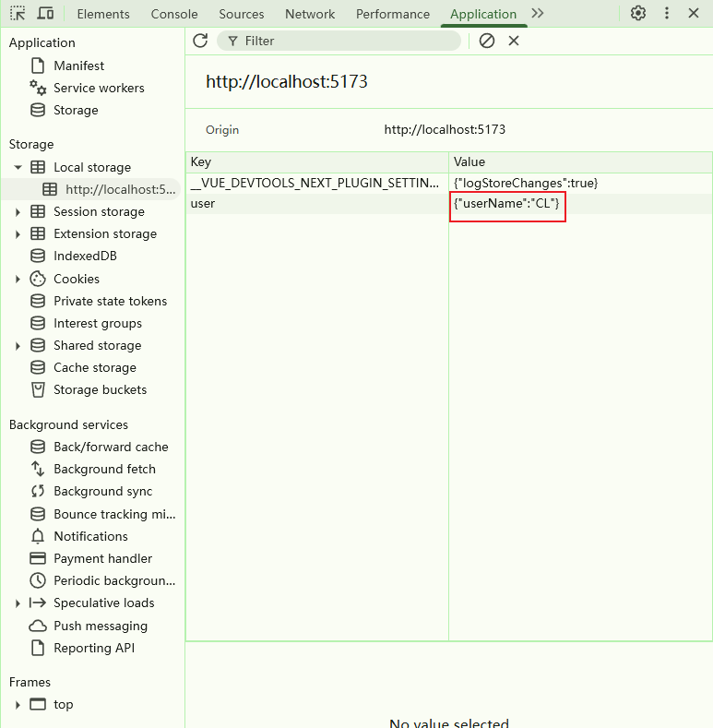Click the Session storage table icon
This screenshot has height=728, width=713.
(38, 211)
